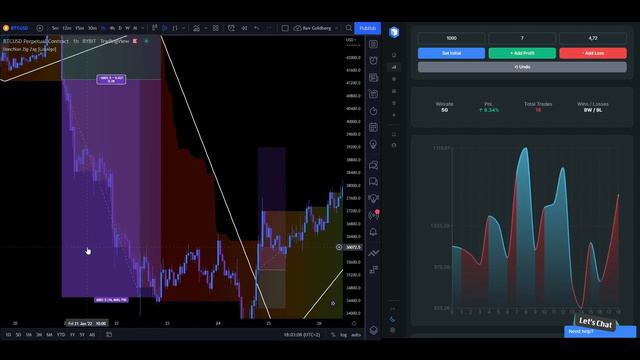The image size is (640, 360).
Task: Select the 1D range at chart bottom
Action: pyautogui.click(x=8, y=335)
